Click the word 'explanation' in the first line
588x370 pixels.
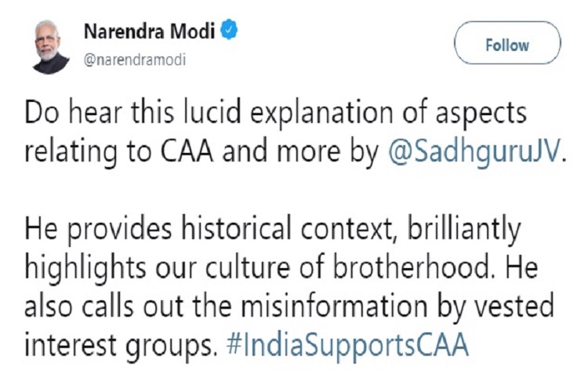[321, 113]
